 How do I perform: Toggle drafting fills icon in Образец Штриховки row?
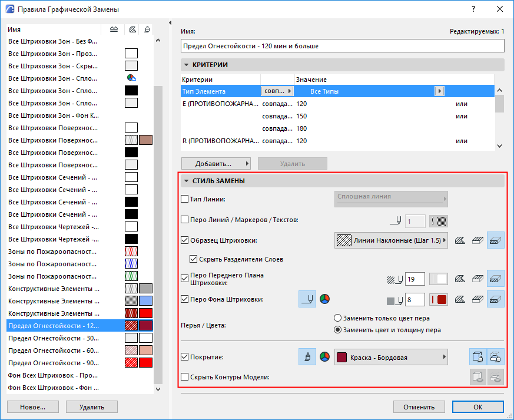(460, 241)
